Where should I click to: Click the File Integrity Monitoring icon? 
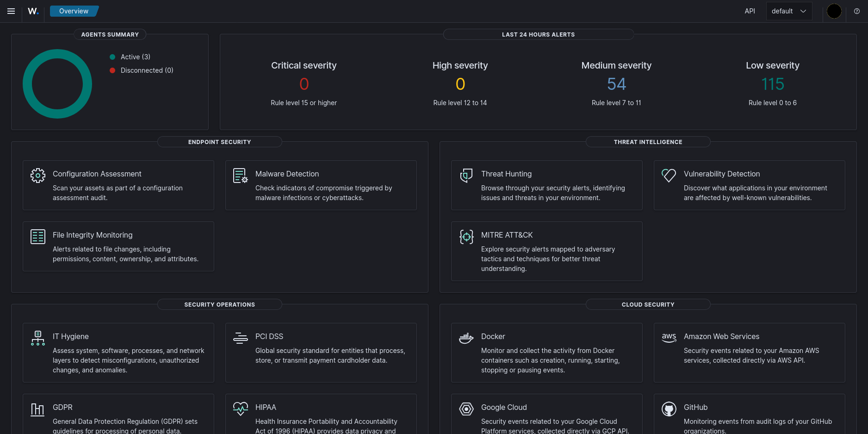click(x=38, y=237)
